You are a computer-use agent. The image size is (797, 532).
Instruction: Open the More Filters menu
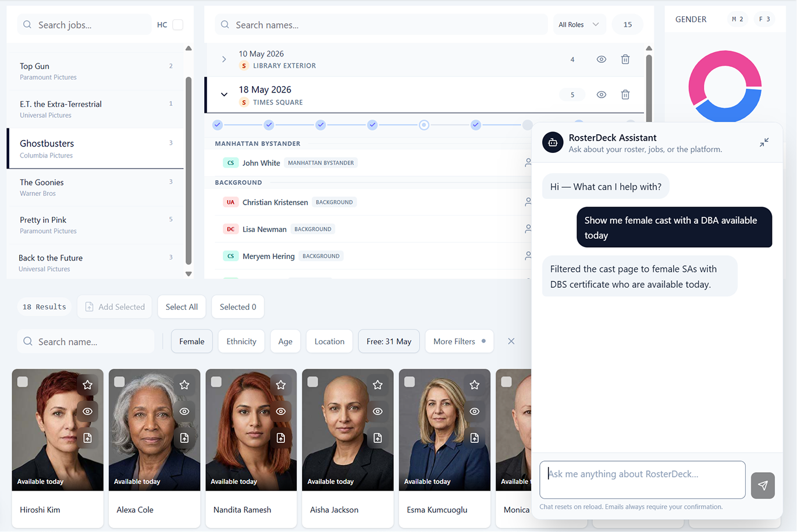tap(460, 341)
